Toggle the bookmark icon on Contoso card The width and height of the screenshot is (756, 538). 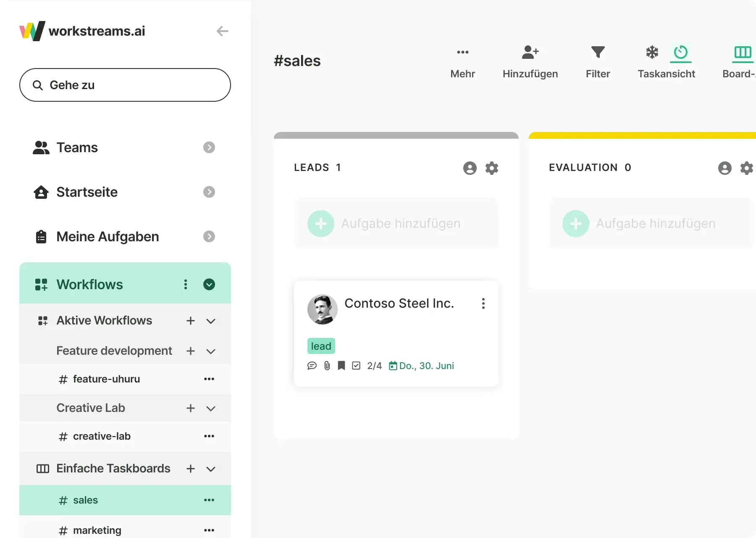click(x=341, y=366)
